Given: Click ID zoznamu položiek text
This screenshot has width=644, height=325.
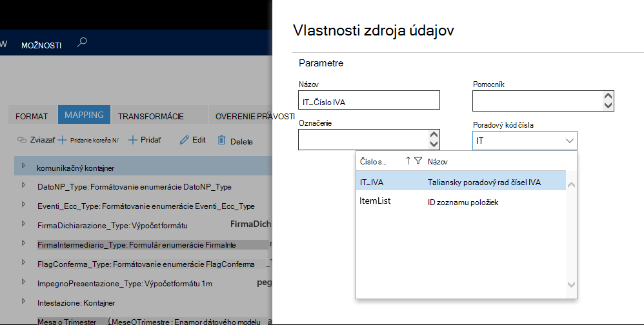Looking at the screenshot, I should tap(463, 202).
